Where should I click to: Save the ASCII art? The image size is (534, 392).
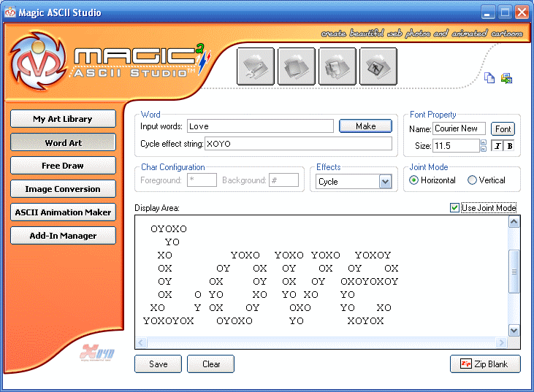pos(158,364)
